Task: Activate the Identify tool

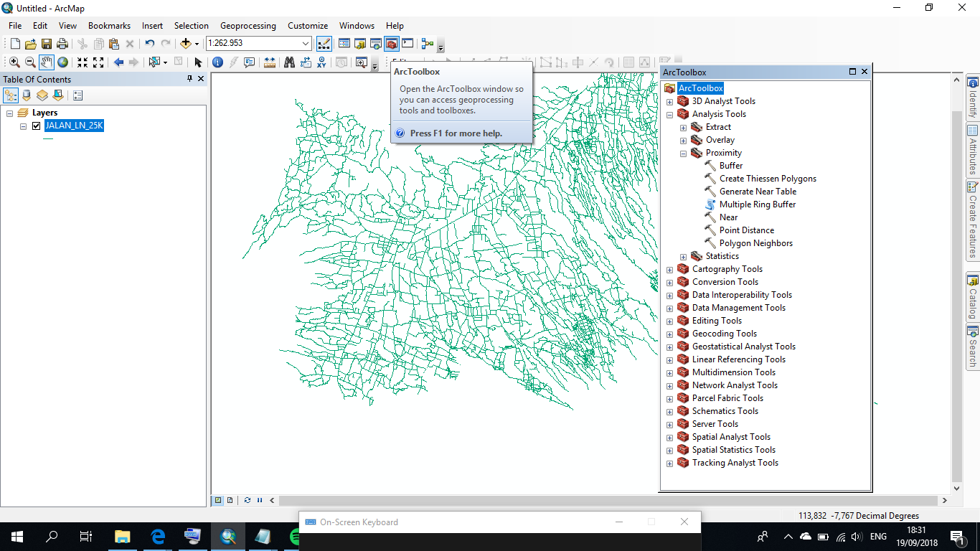Action: click(217, 62)
